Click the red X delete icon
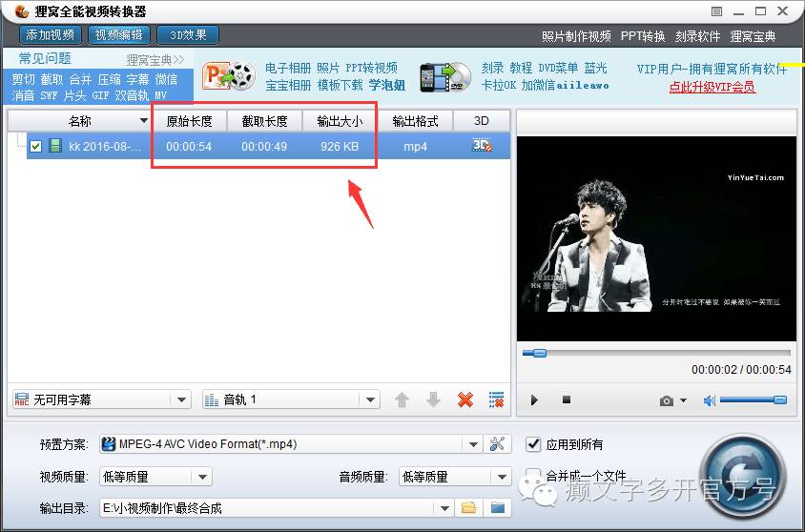The image size is (805, 532). pos(465,399)
